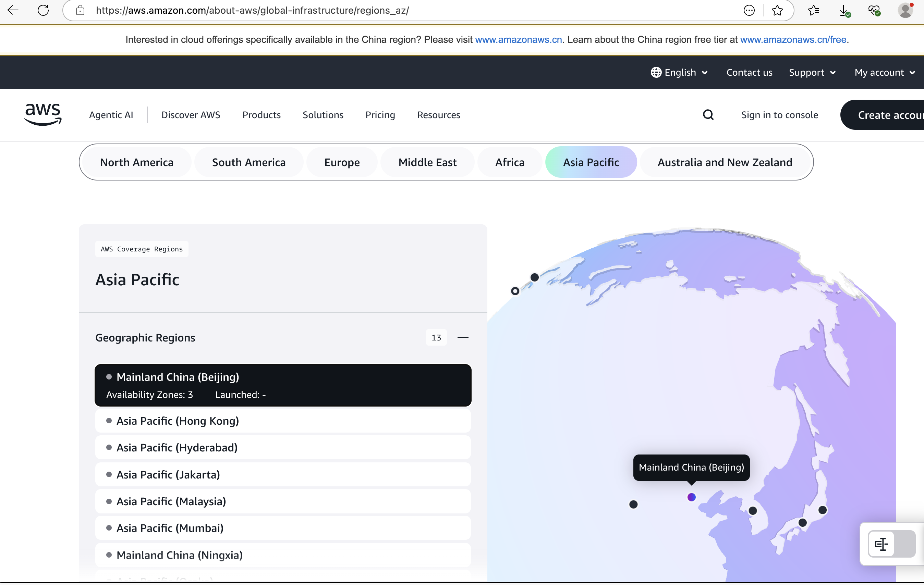Click the feedback smiley icon in address bar

click(749, 10)
